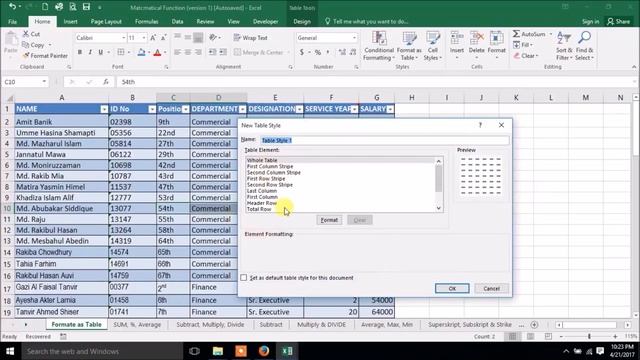The width and height of the screenshot is (640, 360).
Task: Open the ID No column filter dropdown
Action: point(152,109)
